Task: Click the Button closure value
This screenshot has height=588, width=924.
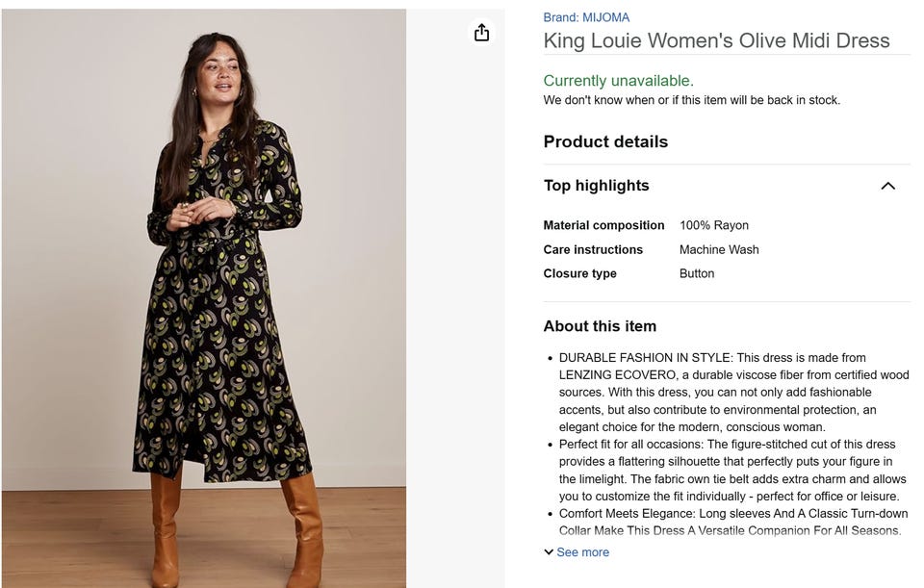Action: (x=696, y=273)
